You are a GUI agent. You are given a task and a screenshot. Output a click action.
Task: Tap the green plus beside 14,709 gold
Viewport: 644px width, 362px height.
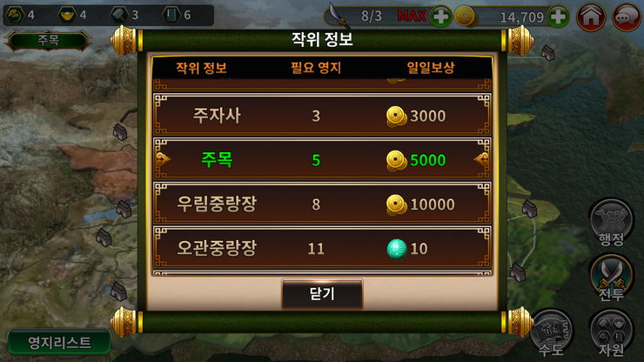click(558, 17)
